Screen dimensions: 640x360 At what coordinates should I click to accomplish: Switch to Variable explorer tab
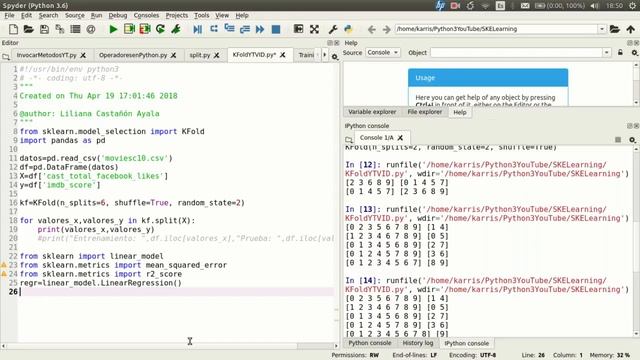pos(372,112)
